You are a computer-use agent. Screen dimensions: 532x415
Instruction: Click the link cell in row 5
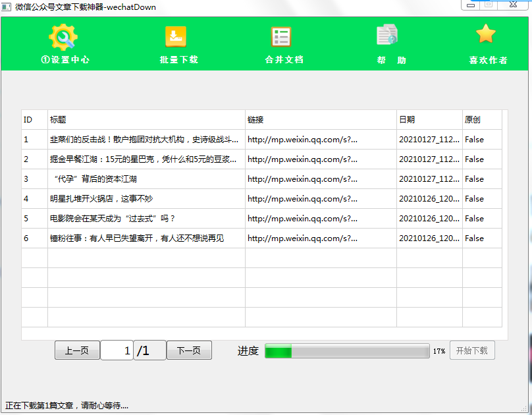click(321, 218)
